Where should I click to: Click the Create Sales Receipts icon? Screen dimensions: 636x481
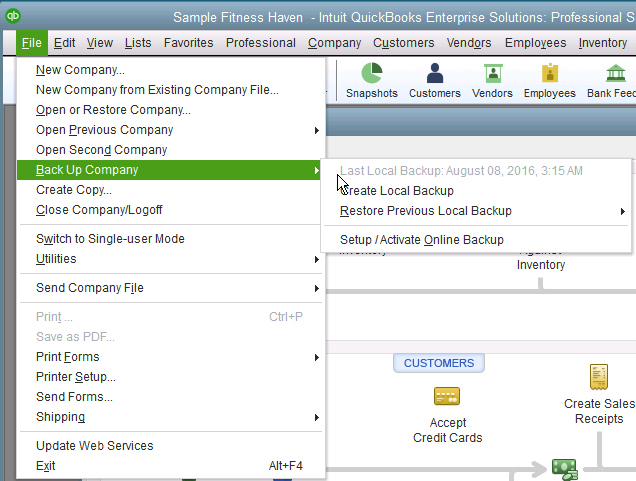pyautogui.click(x=599, y=376)
